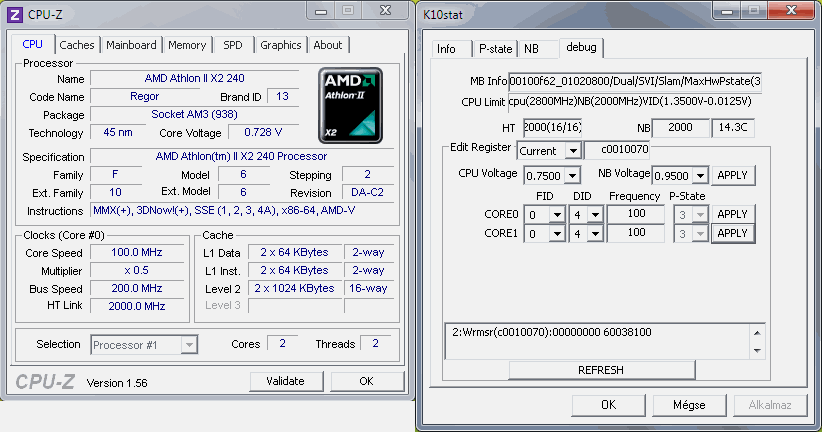
Task: Click APPLY for the CORE1 row
Action: tap(733, 233)
